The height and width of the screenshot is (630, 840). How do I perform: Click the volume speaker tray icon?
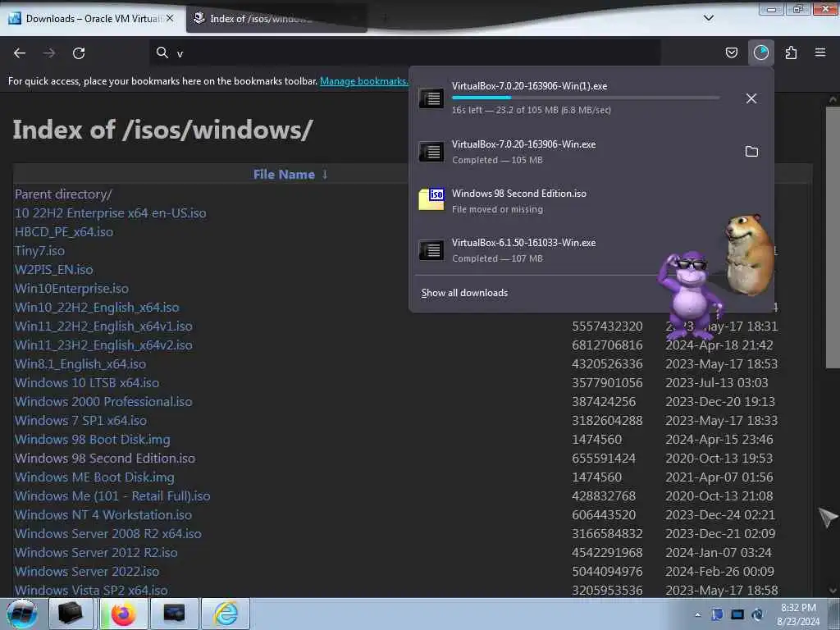(758, 614)
